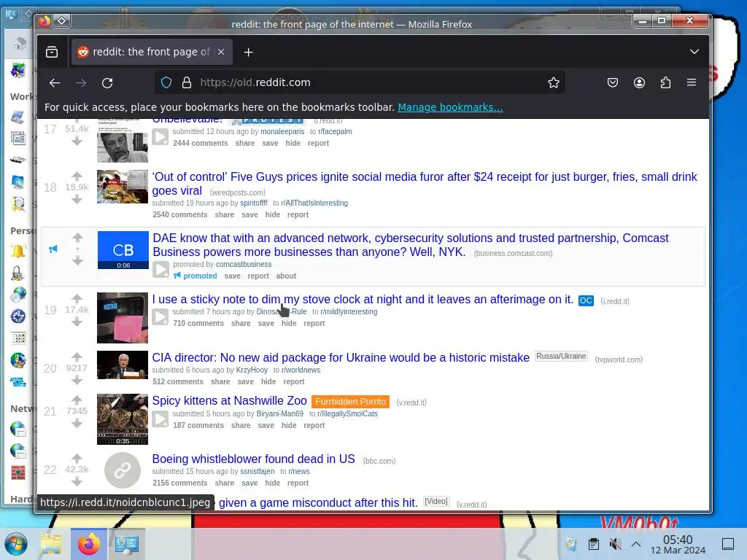Viewport: 747px width, 560px height.
Task: Downvote the Comcast Business promoted post
Action: pos(77,261)
